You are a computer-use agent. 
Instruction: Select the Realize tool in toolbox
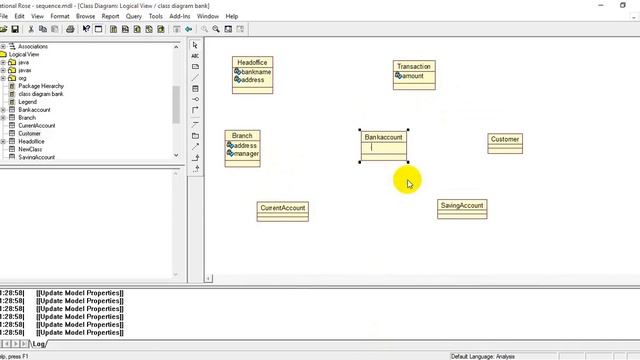[195, 168]
